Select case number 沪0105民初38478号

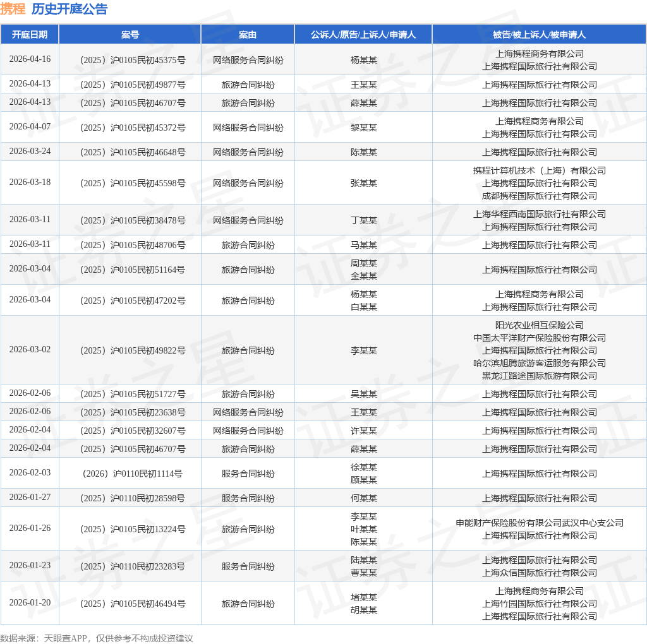point(133,220)
